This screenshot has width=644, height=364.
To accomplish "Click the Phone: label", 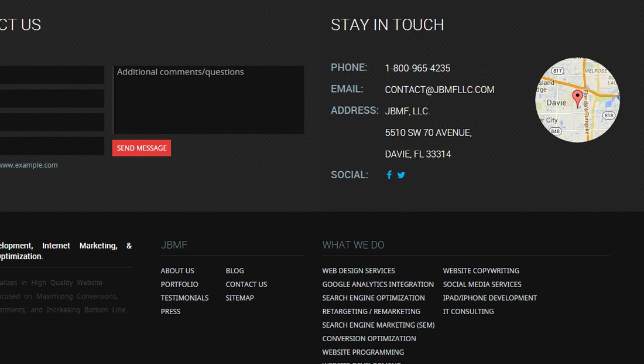I will pyautogui.click(x=349, y=67).
